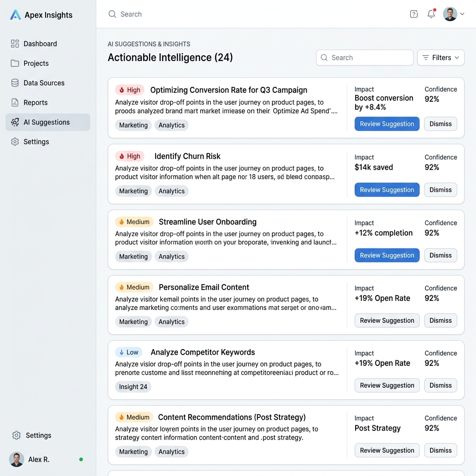Screen dimensions: 476x476
Task: Dismiss the Analyze Competitor Keywords suggestion
Action: click(441, 385)
